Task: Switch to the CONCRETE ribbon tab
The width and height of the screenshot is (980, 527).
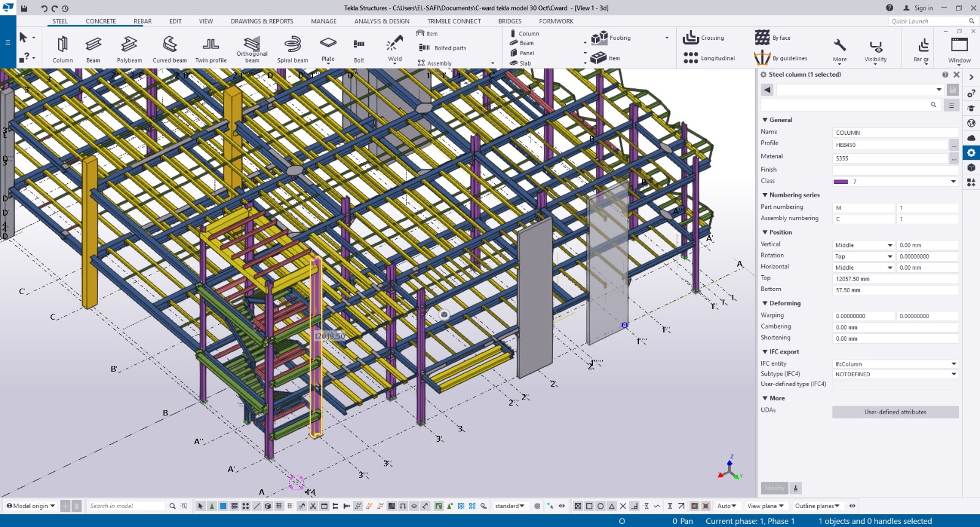Action: pos(100,21)
